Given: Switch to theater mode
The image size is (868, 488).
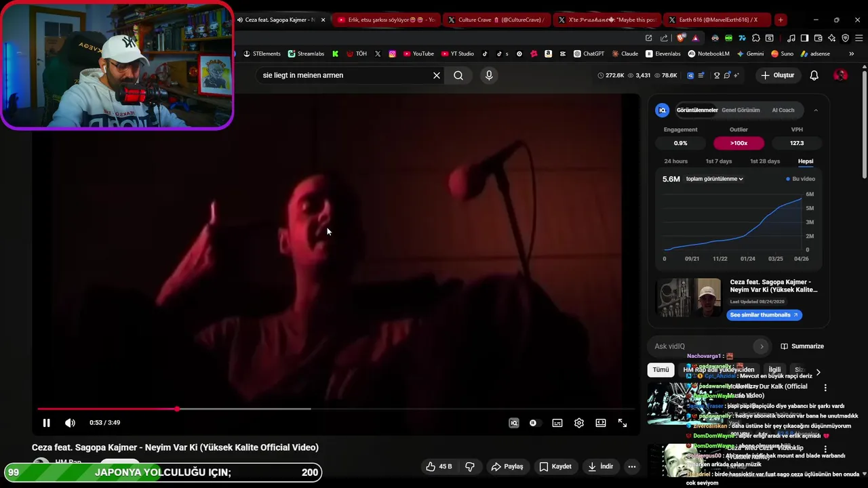Looking at the screenshot, I should point(601,423).
